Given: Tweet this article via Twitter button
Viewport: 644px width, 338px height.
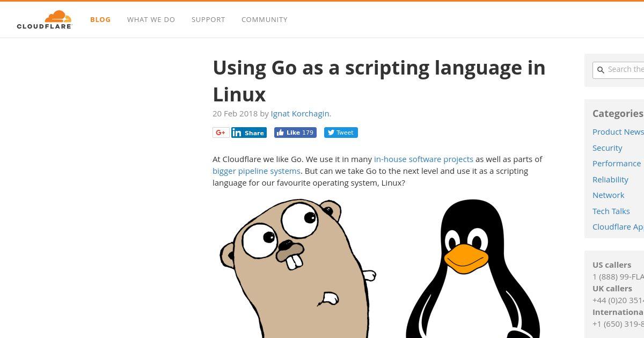Looking at the screenshot, I should pos(341,133).
